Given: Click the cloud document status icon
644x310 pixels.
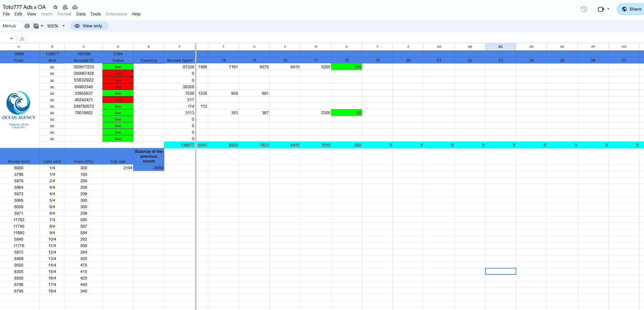Looking at the screenshot, I should (75, 7).
